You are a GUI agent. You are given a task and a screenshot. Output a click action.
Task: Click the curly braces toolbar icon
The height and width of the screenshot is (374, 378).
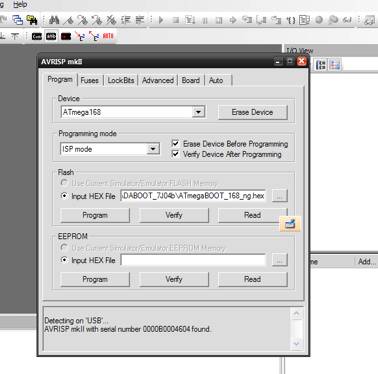pos(291,20)
